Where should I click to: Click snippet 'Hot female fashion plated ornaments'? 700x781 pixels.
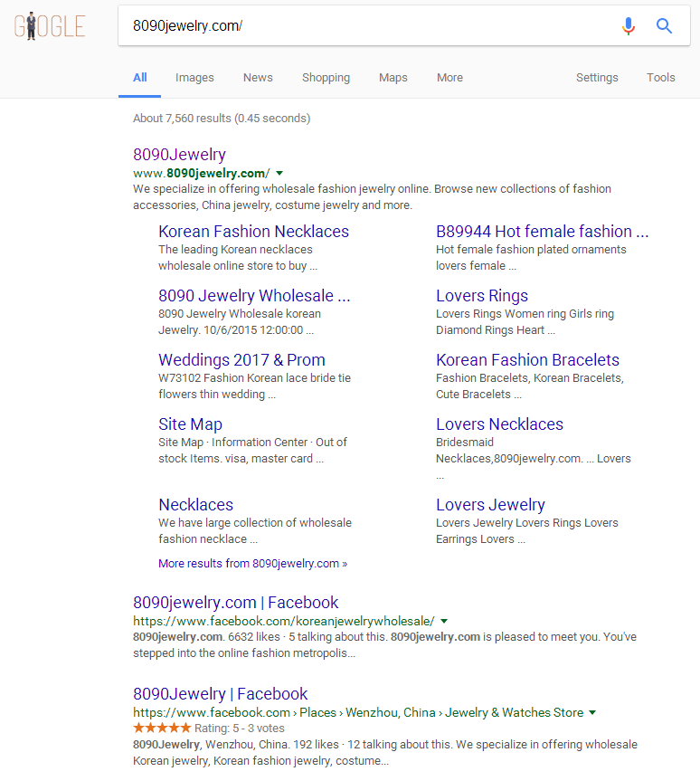[531, 250]
